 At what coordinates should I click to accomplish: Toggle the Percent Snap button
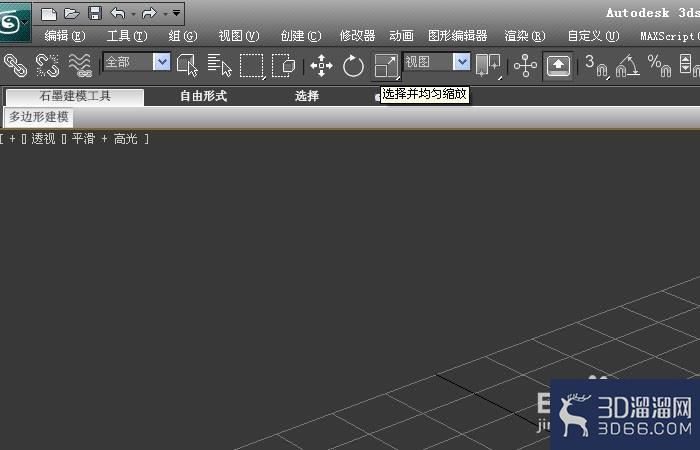pos(659,66)
